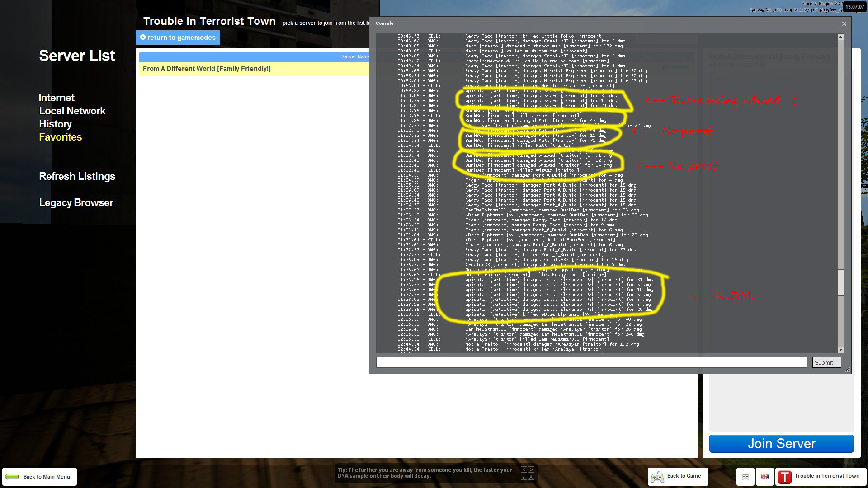Open the small gamepad games icon

point(745,477)
